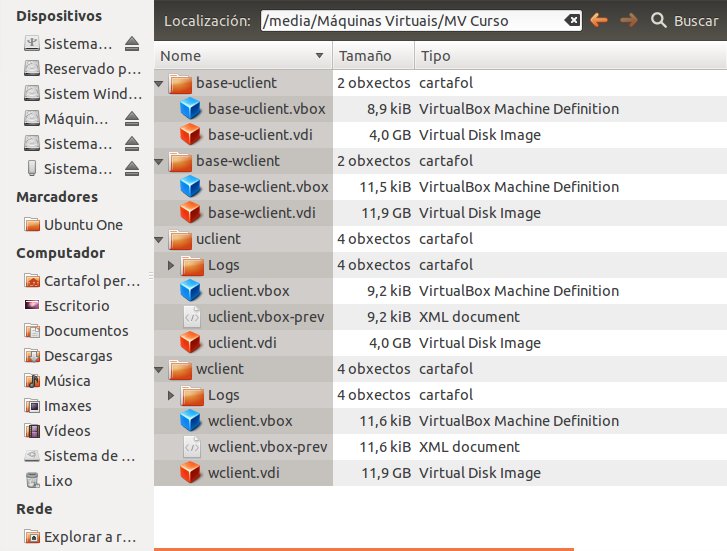The image size is (727, 551).
Task: Sort by the Tamaño column header
Action: (373, 56)
